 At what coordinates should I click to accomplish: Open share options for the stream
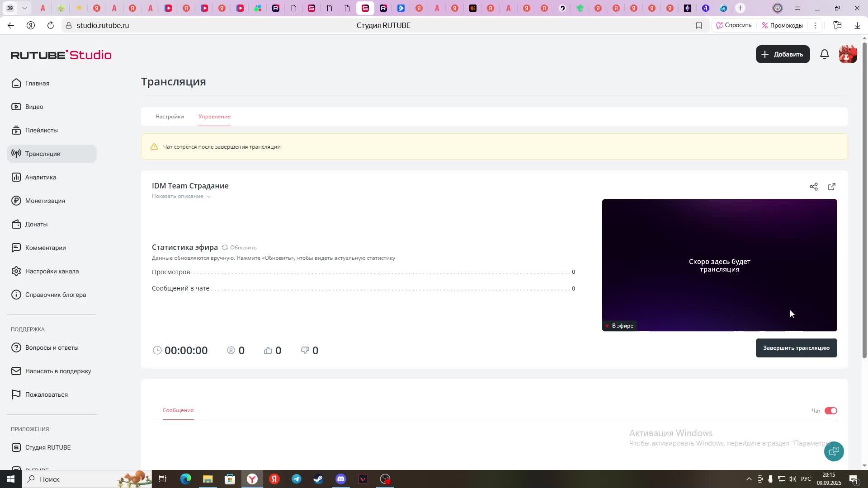814,187
